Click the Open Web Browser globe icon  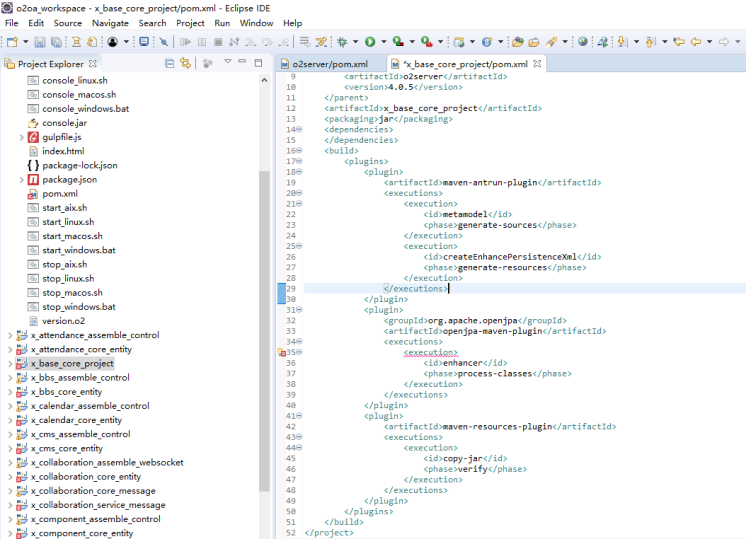(583, 42)
